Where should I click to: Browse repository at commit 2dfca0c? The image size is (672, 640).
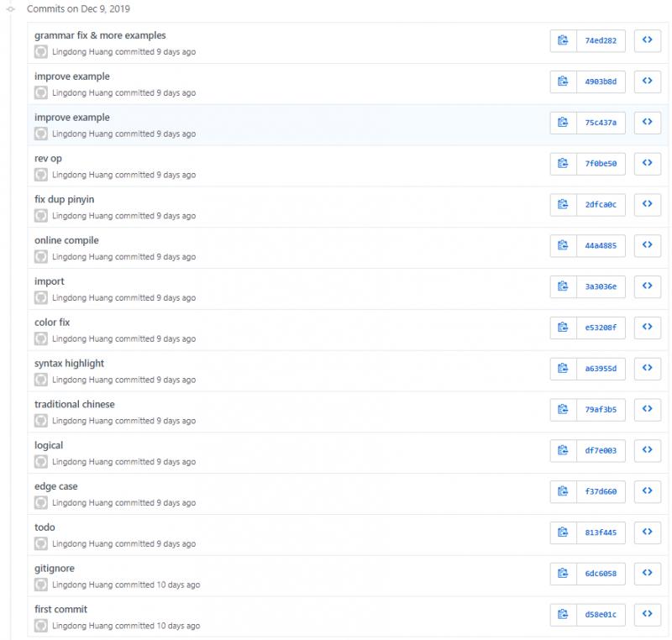[647, 204]
